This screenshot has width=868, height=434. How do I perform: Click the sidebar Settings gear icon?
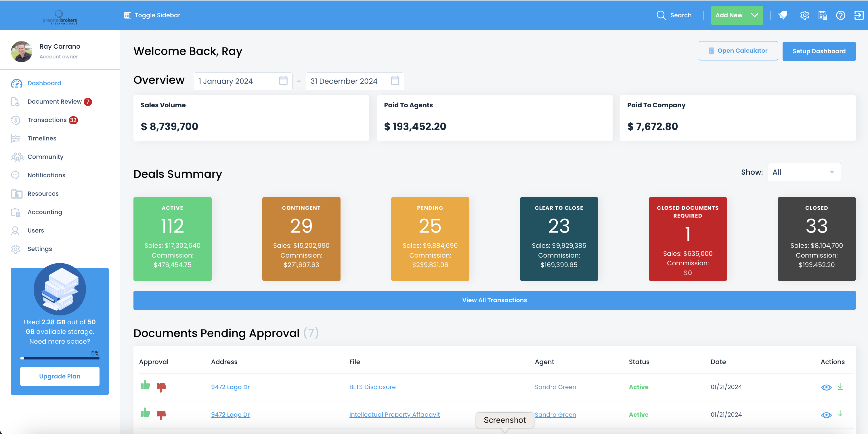click(16, 249)
